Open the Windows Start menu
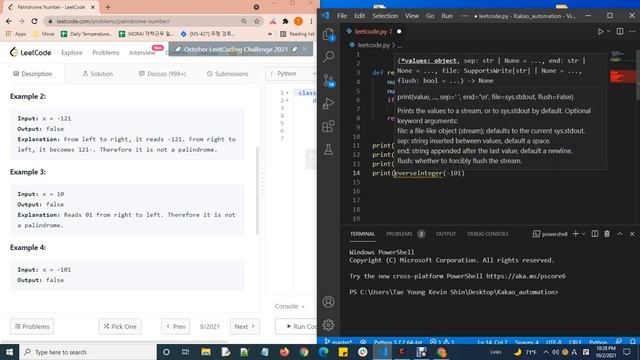 tap(9, 352)
